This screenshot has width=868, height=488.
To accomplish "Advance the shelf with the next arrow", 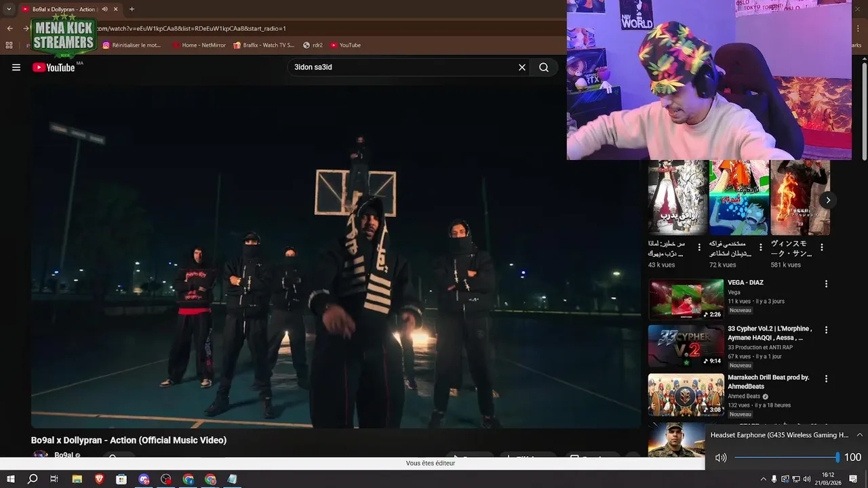I will pos(828,200).
